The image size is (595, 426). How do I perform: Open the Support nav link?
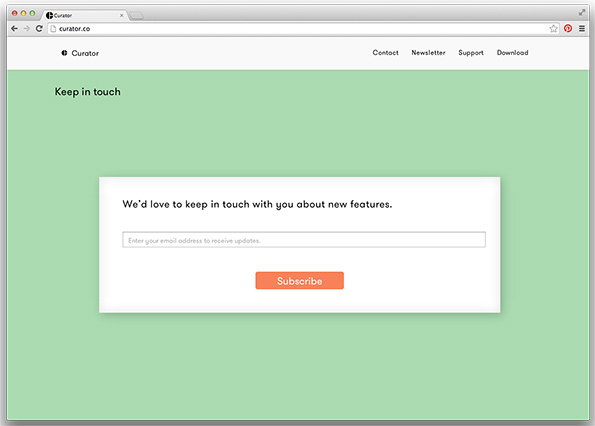click(471, 53)
